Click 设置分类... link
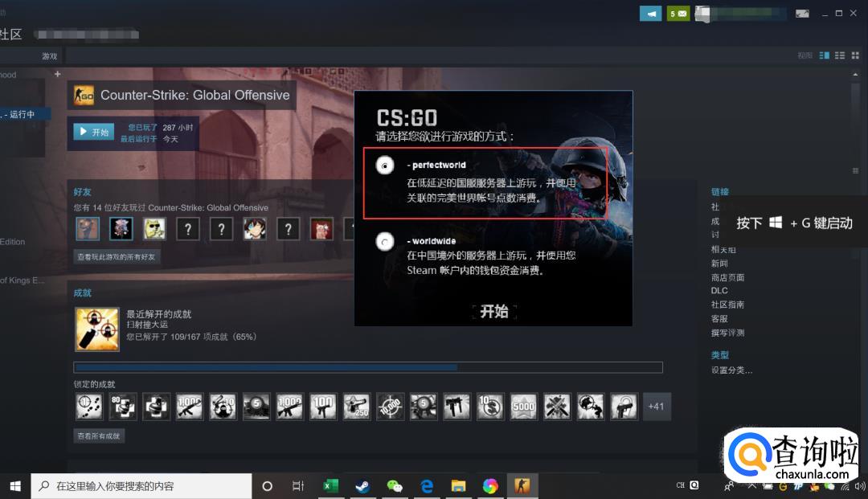Screen dimensions: 868x499 coord(731,370)
